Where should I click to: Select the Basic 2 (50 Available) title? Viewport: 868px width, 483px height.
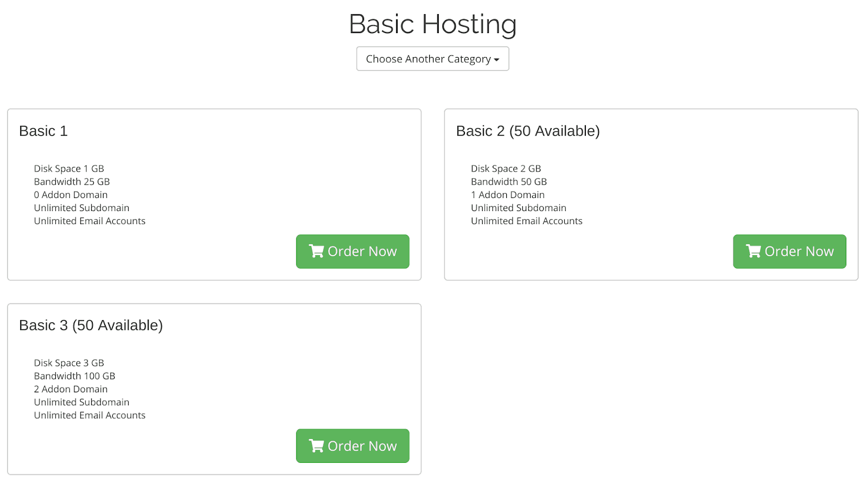tap(528, 131)
